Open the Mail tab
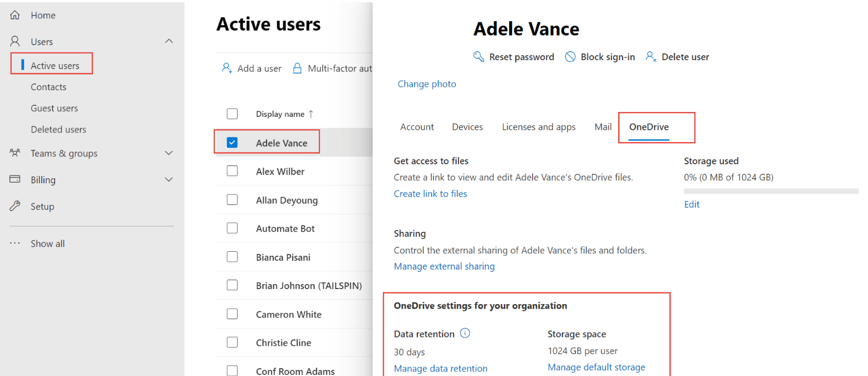The image size is (868, 376). click(603, 127)
